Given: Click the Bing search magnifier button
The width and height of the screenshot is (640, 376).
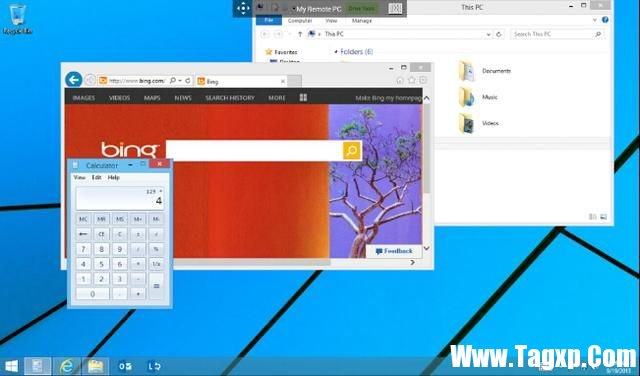Looking at the screenshot, I should click(x=352, y=151).
